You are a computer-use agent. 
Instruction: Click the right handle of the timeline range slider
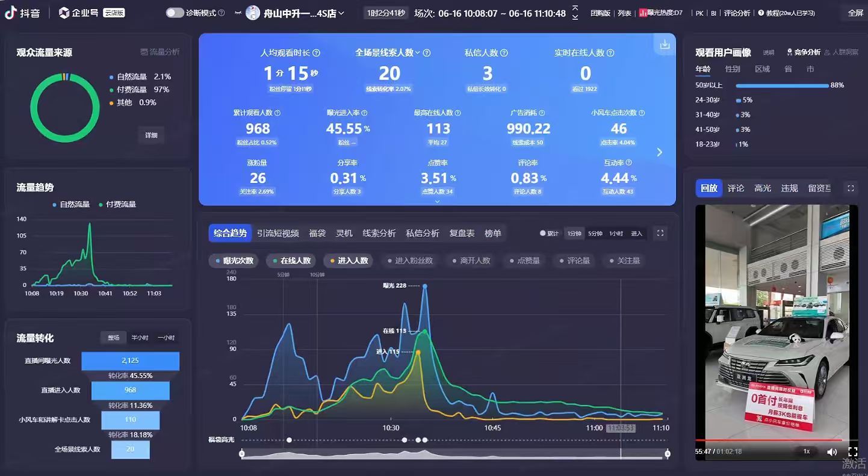pyautogui.click(x=668, y=454)
